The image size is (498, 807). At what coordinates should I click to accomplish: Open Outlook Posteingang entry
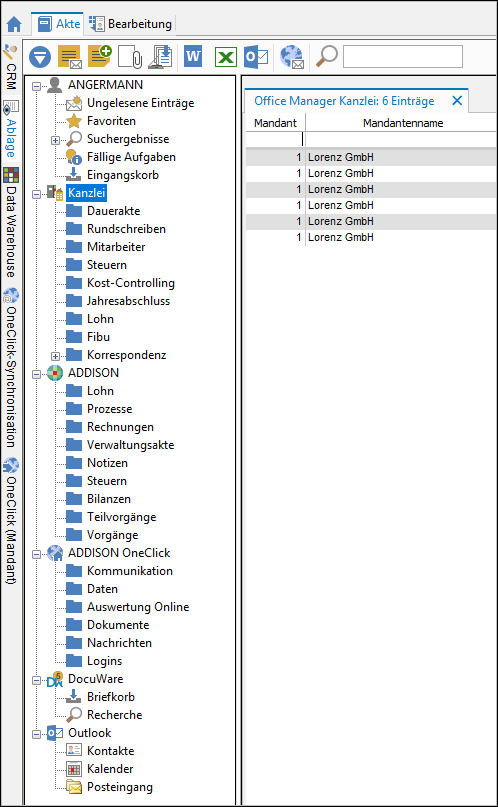click(x=120, y=787)
